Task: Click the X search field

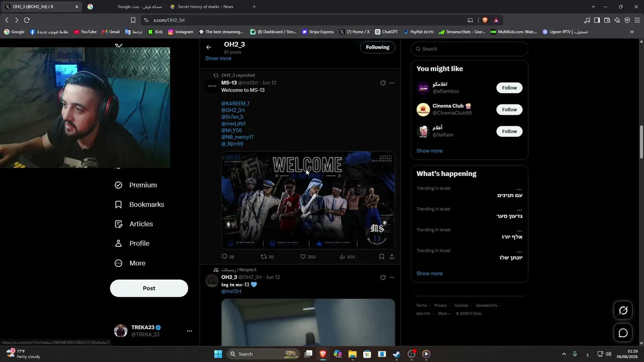Action: [x=469, y=49]
